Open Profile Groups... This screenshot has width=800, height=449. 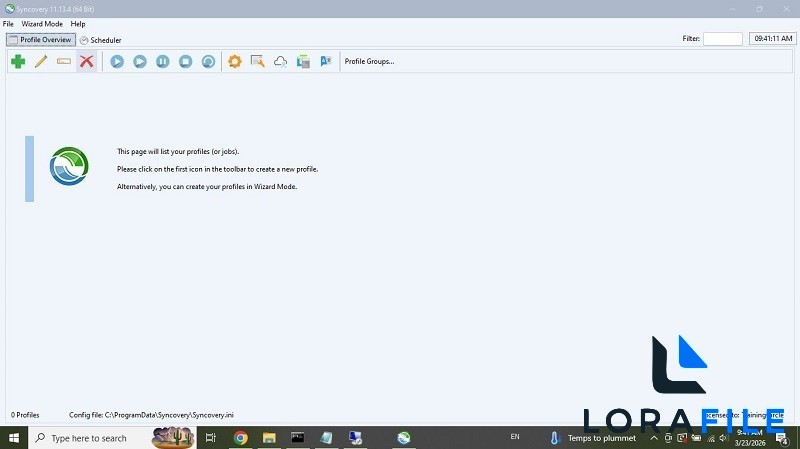tap(369, 61)
